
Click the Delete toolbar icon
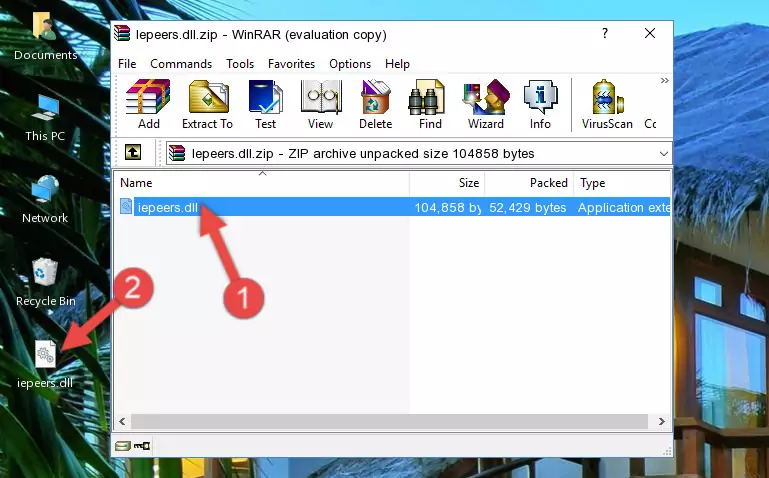[x=376, y=104]
